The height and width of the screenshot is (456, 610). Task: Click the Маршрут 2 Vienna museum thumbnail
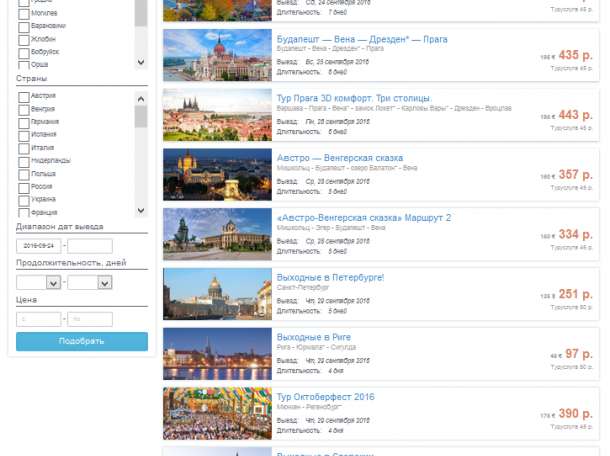click(x=217, y=234)
